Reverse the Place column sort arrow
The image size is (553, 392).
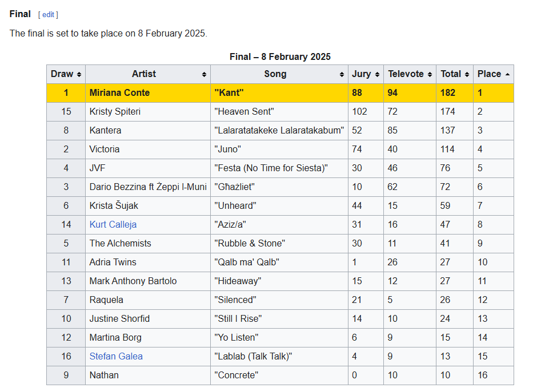click(507, 74)
